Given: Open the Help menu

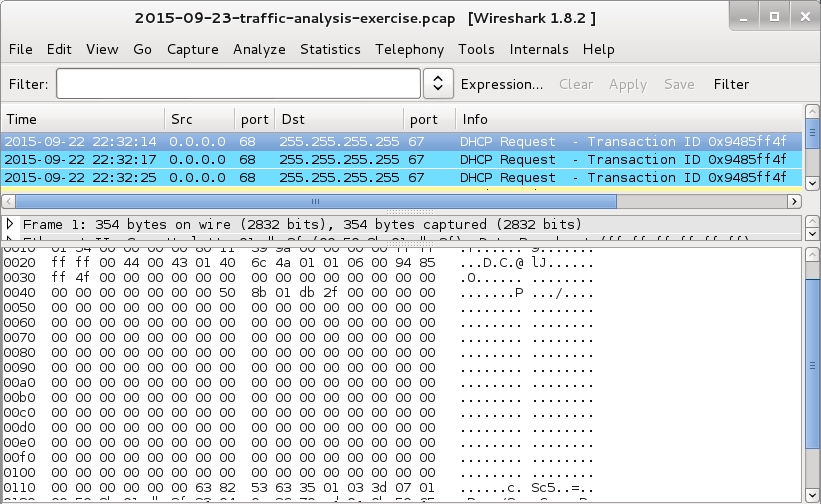Looking at the screenshot, I should point(598,49).
